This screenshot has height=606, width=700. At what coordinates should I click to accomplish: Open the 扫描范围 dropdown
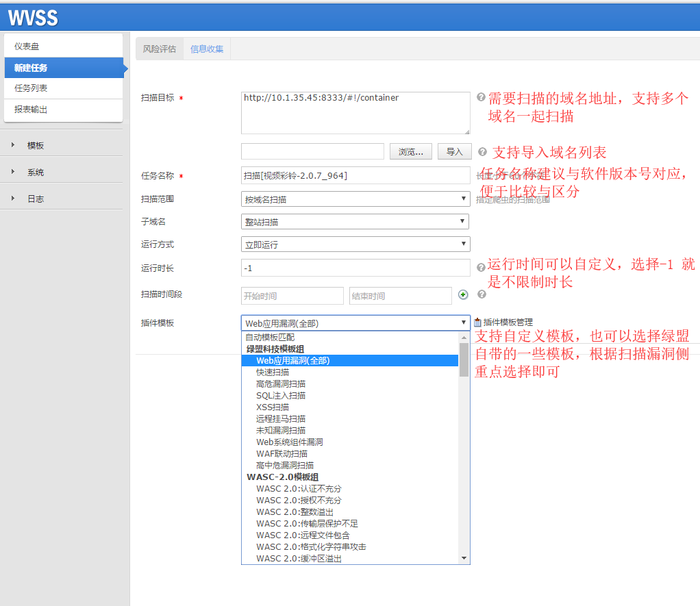tap(355, 199)
